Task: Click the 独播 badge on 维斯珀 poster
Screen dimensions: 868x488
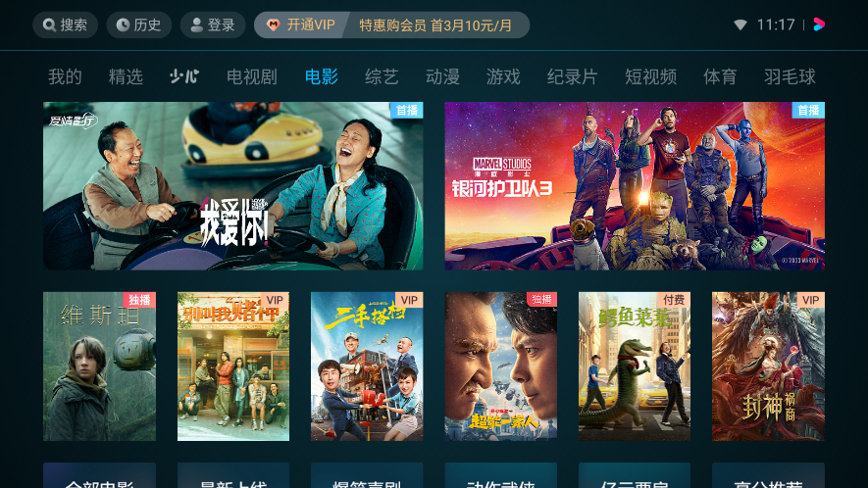Action: (x=139, y=300)
